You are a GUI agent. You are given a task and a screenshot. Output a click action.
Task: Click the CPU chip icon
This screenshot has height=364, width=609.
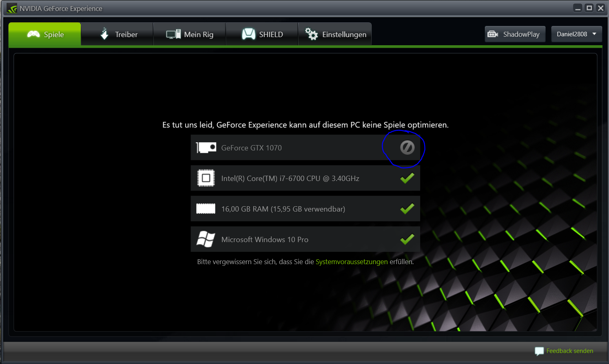coord(206,178)
